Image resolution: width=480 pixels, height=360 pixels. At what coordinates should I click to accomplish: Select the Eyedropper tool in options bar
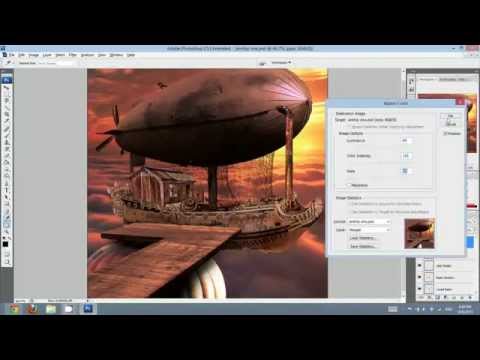pos(8,63)
